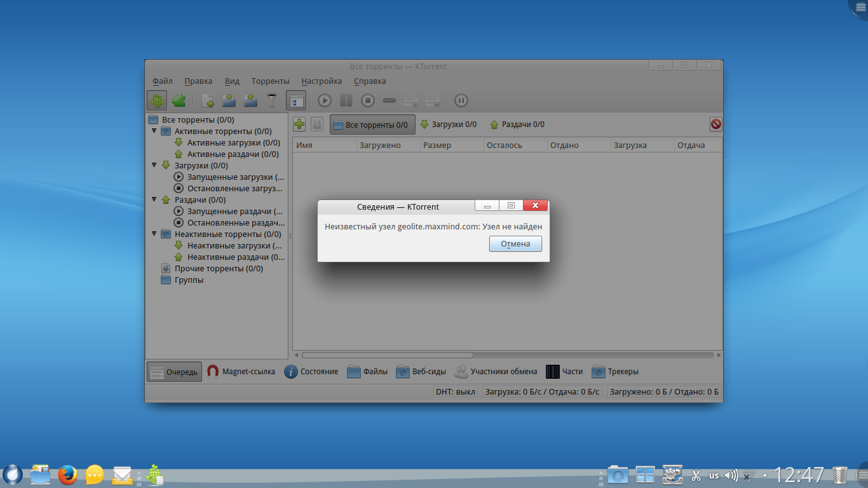Image resolution: width=868 pixels, height=488 pixels.
Task: Collapse the Раздачи (0/0) tree branch arrow
Action: [x=154, y=200]
